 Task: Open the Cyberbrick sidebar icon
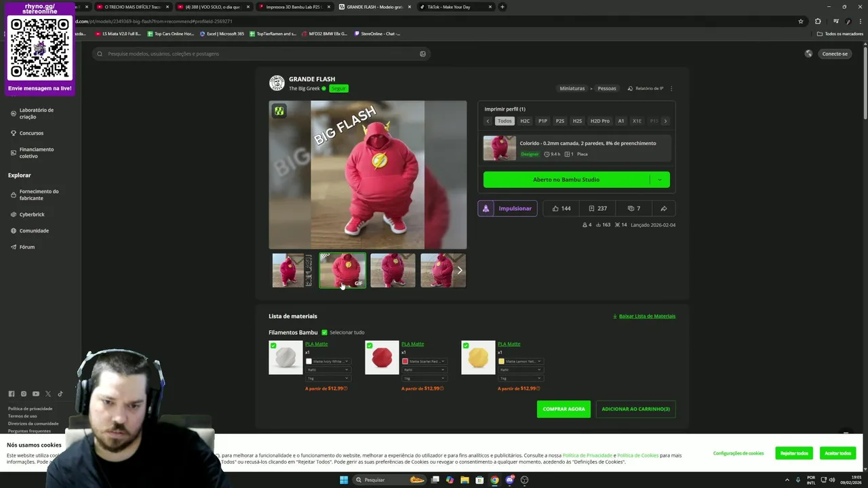pyautogui.click(x=14, y=214)
